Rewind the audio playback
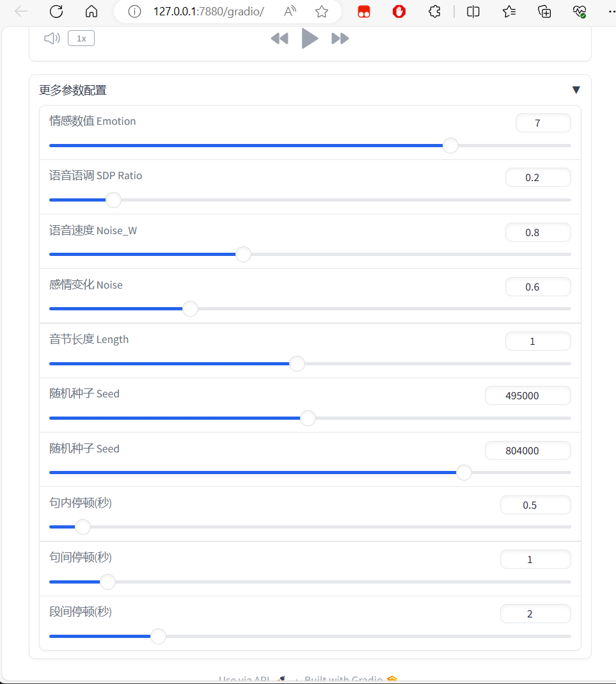The height and width of the screenshot is (684, 616). 280,38
